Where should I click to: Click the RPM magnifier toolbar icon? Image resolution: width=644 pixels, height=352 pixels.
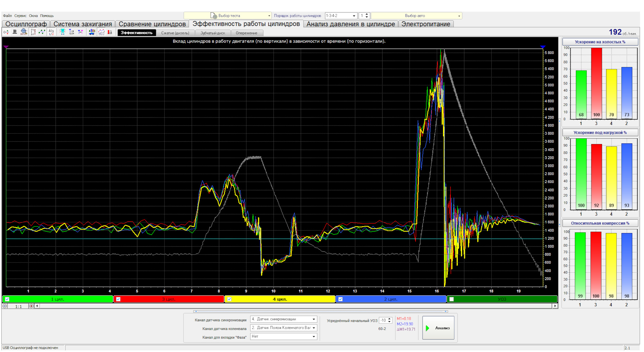click(x=23, y=32)
